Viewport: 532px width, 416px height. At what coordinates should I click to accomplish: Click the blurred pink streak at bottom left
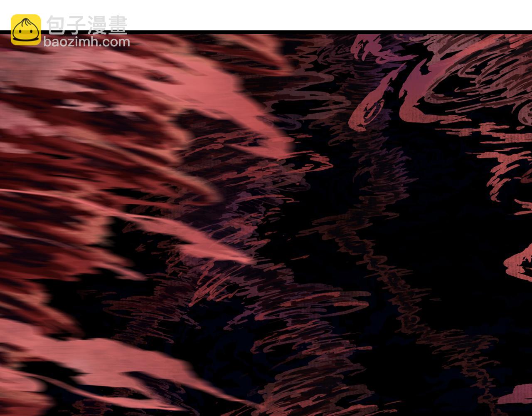click(104, 366)
